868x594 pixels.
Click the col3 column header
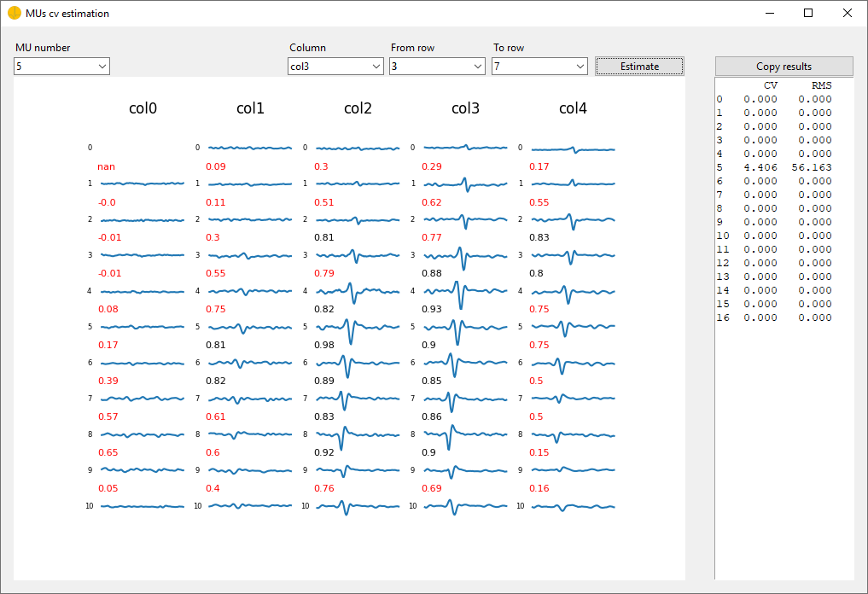(465, 108)
